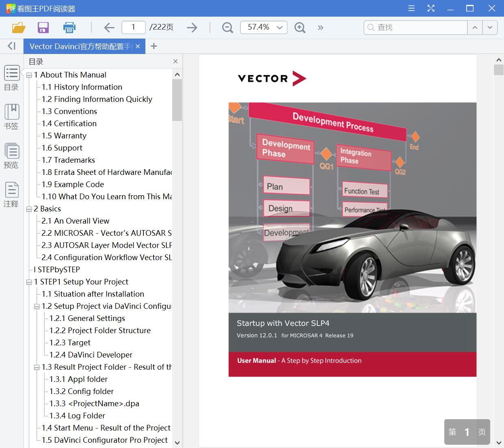Collapse the '2 Basics' tree node
Image resolution: width=504 pixels, height=448 pixels.
29,209
